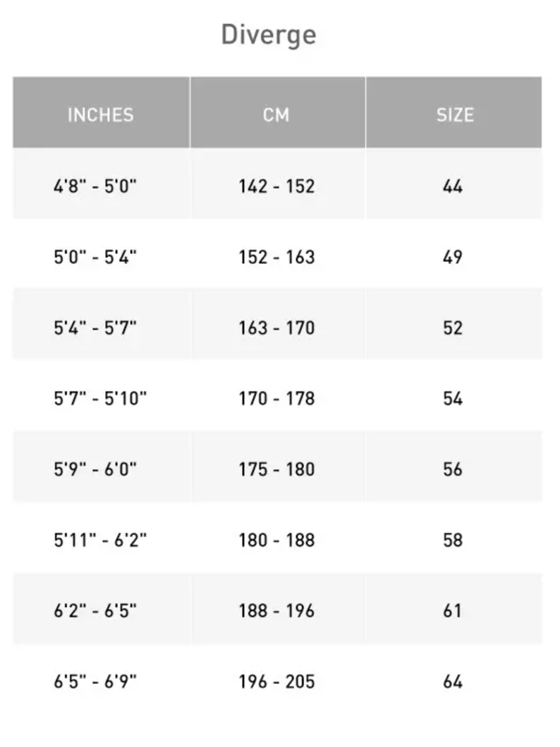Screen dimensions: 560x747
Task: Click the 6'5" - 6'9" height cell
Action: 95,682
